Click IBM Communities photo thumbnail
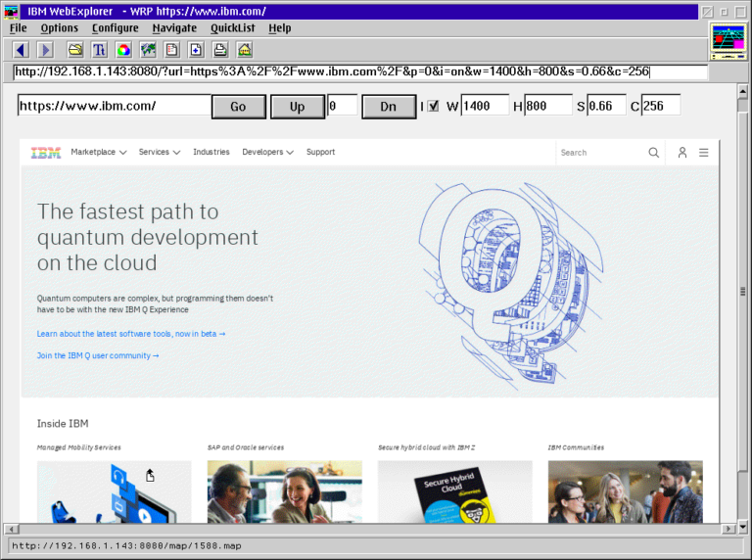The image size is (752, 560). (x=626, y=491)
